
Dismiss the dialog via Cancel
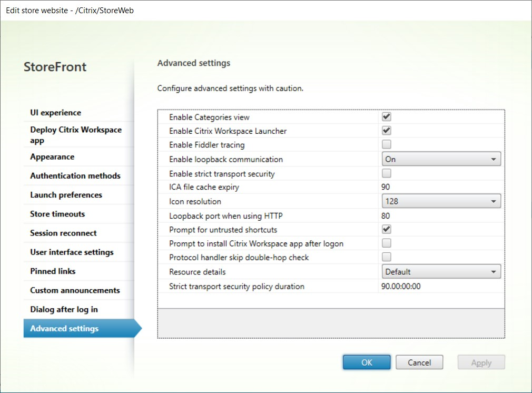point(419,362)
